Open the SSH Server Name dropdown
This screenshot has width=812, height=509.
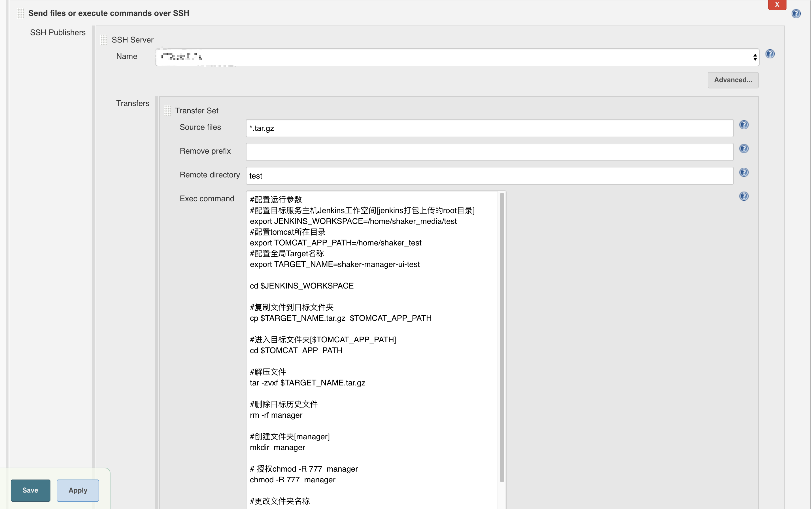click(457, 57)
